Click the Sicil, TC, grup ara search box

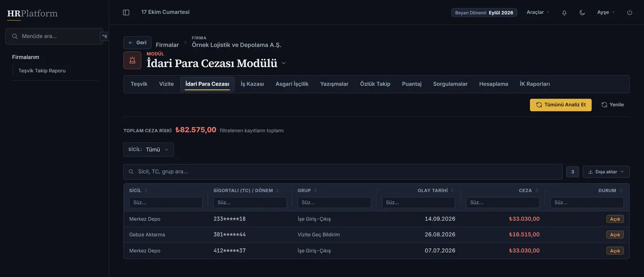pos(343,172)
